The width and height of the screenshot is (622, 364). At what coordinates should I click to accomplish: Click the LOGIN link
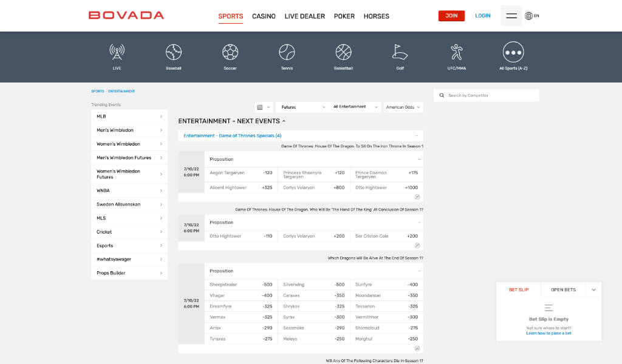(x=483, y=16)
